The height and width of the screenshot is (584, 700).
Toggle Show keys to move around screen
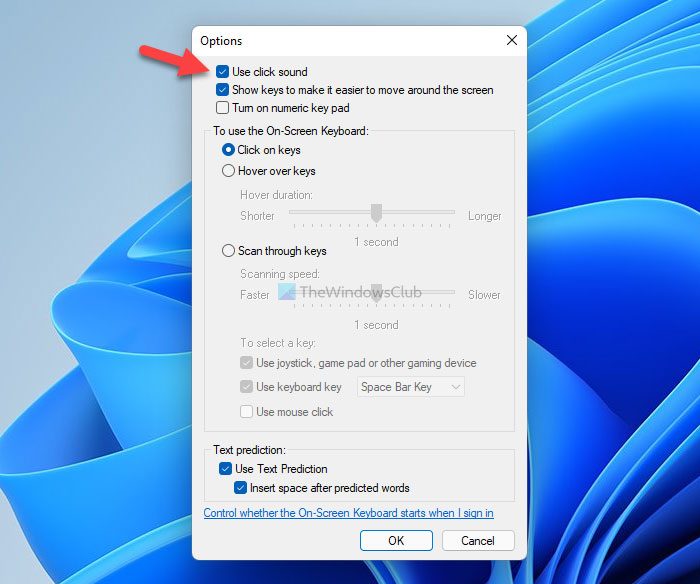click(222, 90)
